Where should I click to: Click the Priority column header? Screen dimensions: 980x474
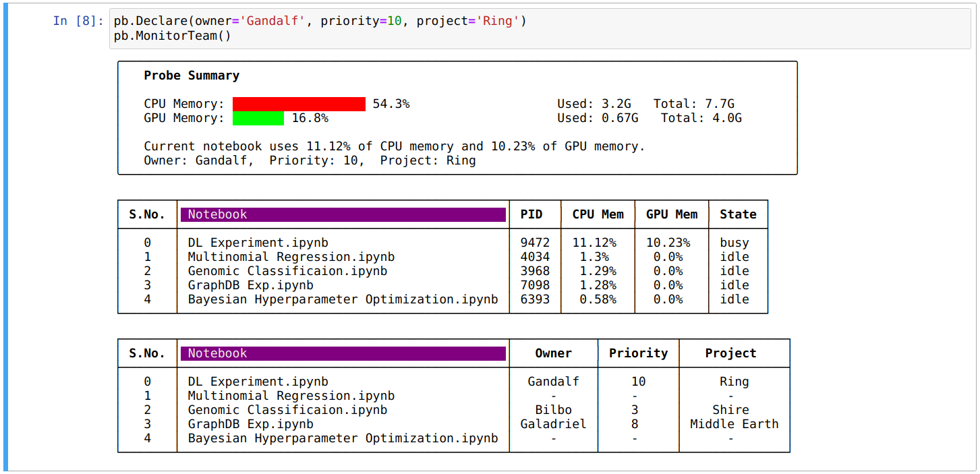(638, 353)
